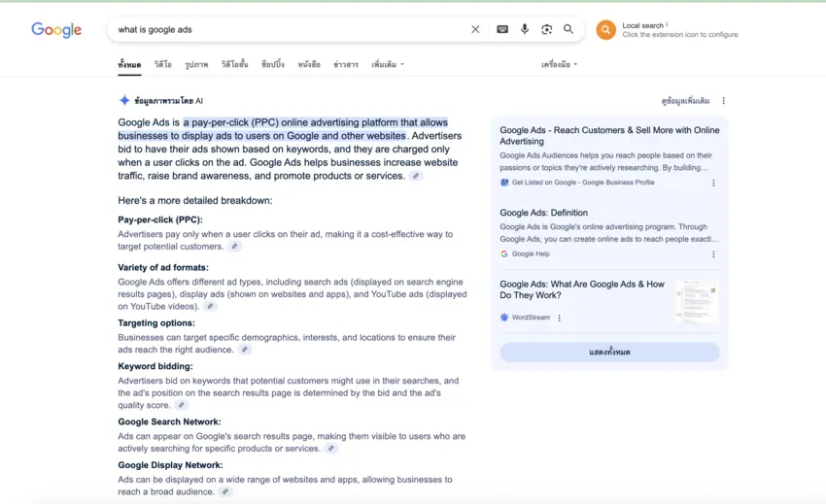Open Google Lens image search icon
Screen dimensions: 826x504
[547, 29]
